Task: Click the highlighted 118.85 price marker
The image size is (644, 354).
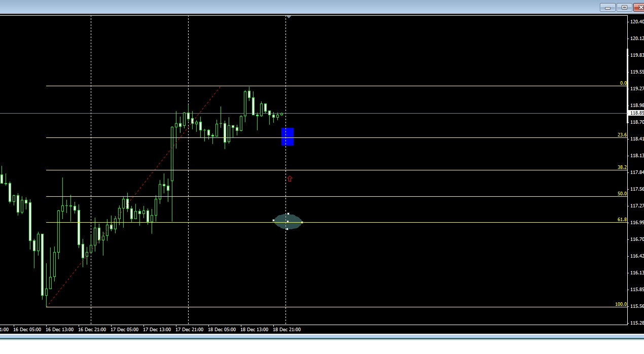Action: click(633, 113)
